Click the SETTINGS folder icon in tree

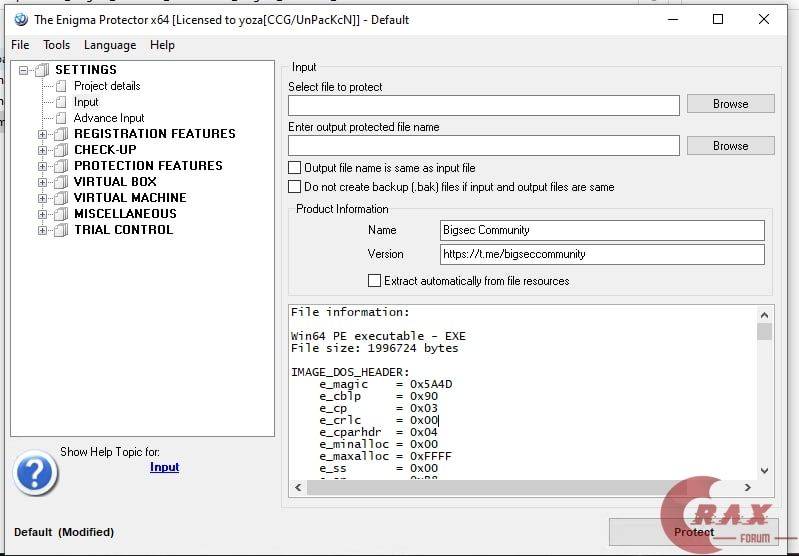coord(43,70)
